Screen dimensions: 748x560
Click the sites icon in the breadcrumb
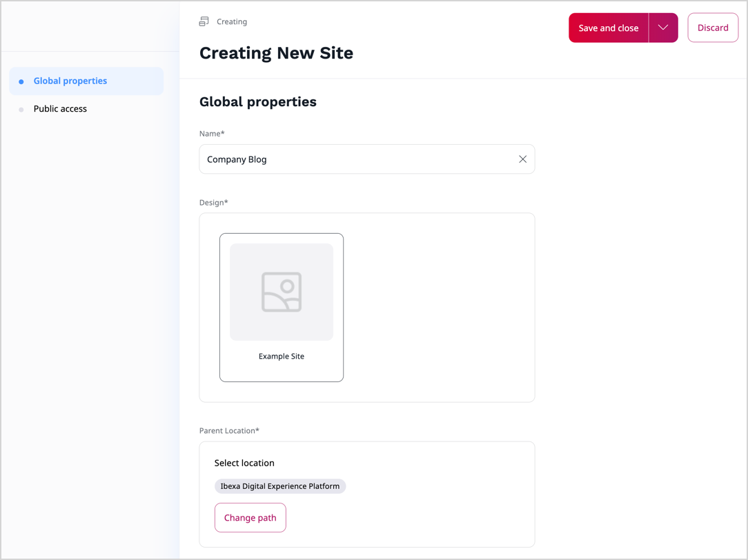tap(203, 21)
